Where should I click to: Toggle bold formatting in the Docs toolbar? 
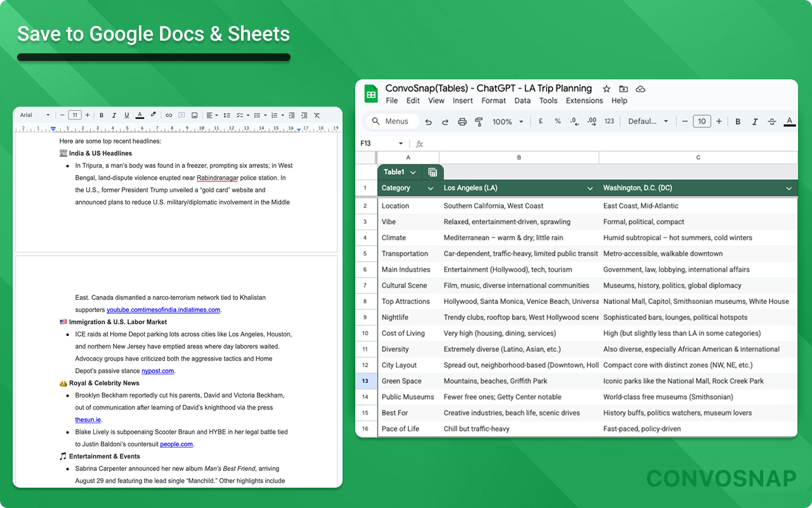tap(101, 115)
